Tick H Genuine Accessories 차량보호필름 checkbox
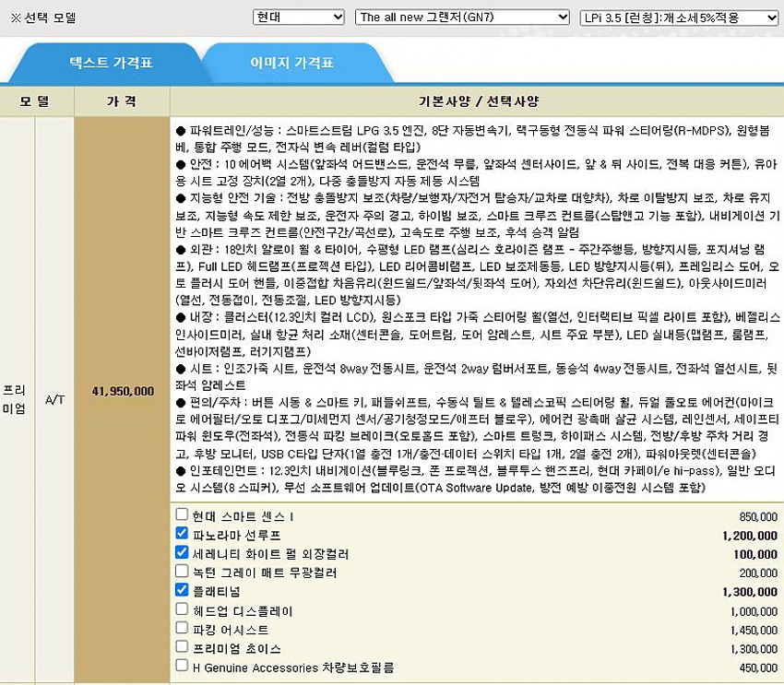The width and height of the screenshot is (784, 685). (182, 666)
